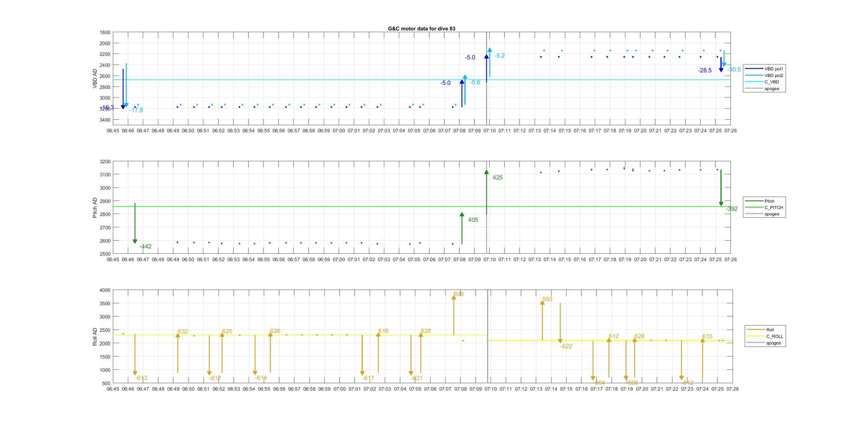Click the "425" pitch annotation
The image size is (868, 430).
pos(498,177)
